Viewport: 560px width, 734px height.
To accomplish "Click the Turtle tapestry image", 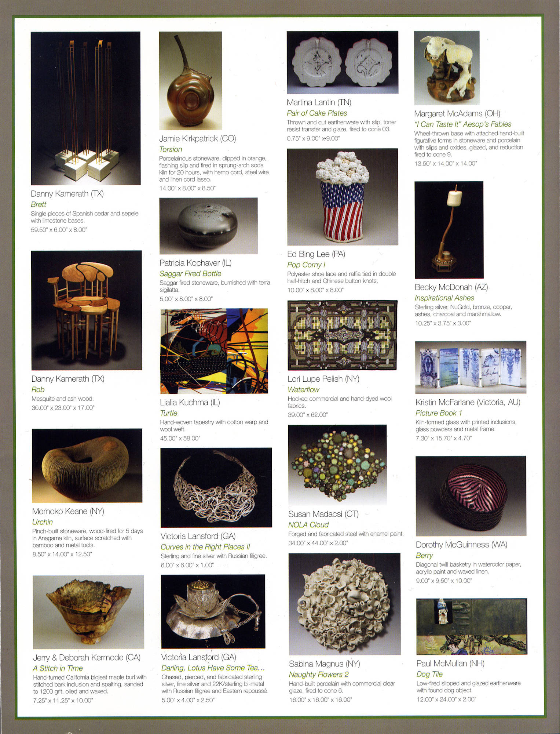I will point(214,351).
